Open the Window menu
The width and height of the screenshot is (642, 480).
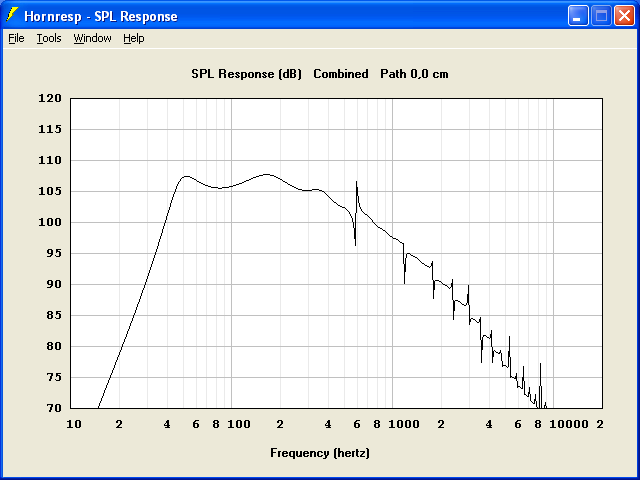pos(92,38)
